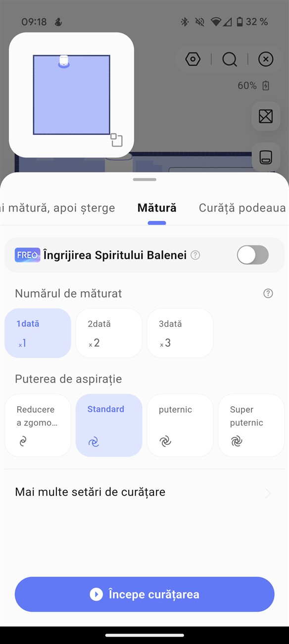Expand the map with corner resize icon
The height and width of the screenshot is (644, 289).
click(x=116, y=140)
